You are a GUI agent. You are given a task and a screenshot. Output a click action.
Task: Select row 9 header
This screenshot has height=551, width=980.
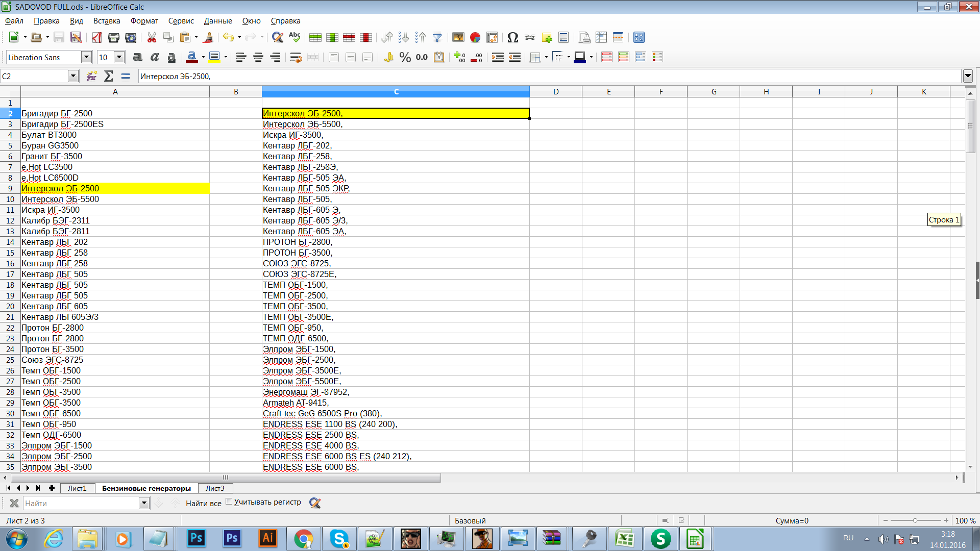tap(10, 188)
